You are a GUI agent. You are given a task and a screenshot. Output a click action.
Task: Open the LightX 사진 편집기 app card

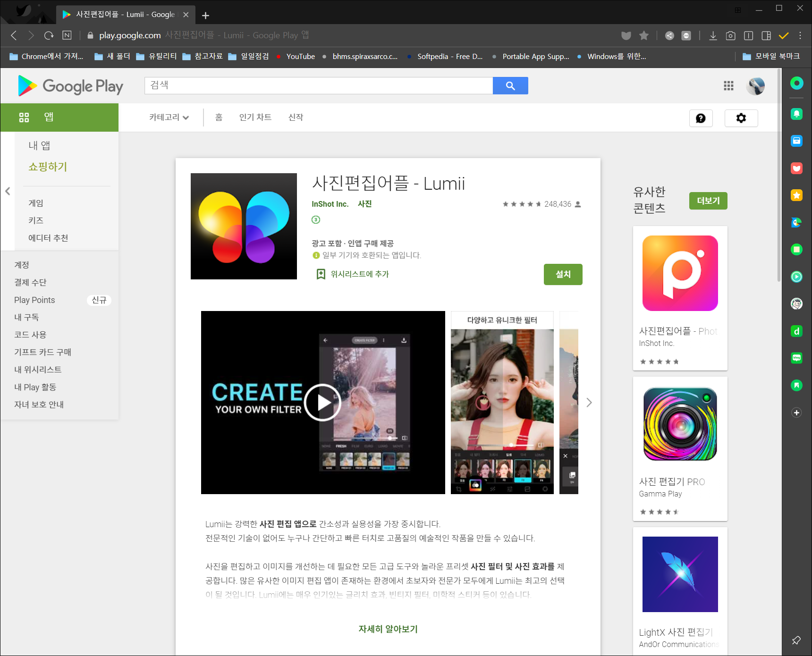tap(680, 591)
